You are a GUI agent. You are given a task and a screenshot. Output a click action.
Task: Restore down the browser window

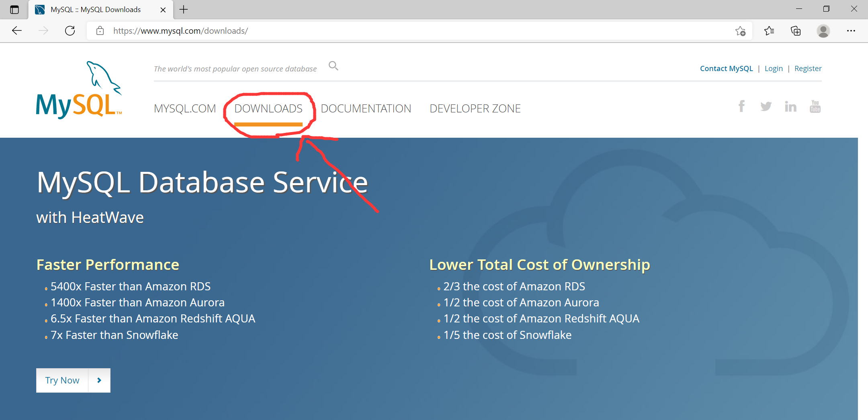coord(826,9)
